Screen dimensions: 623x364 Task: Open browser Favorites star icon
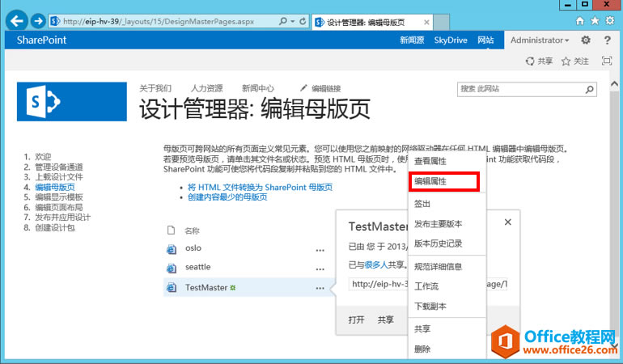click(595, 21)
